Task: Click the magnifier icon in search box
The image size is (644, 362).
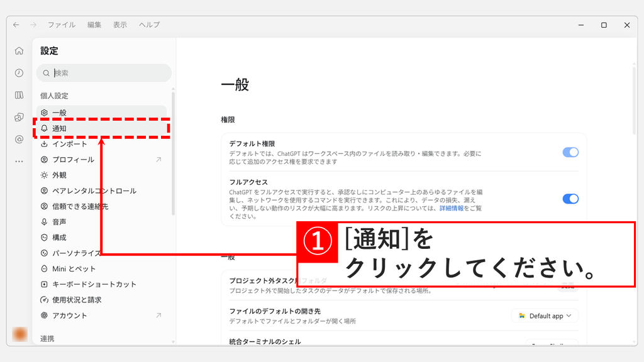Action: click(x=46, y=73)
